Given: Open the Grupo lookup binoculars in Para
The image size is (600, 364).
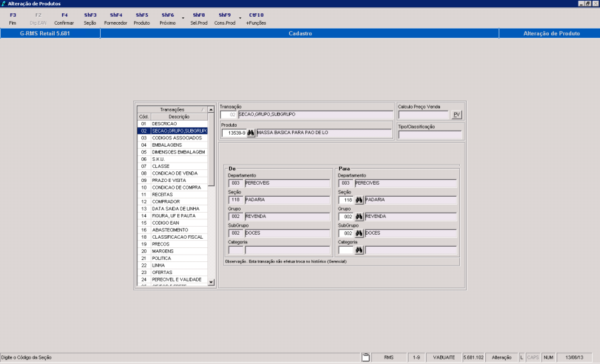Looking at the screenshot, I should (359, 217).
